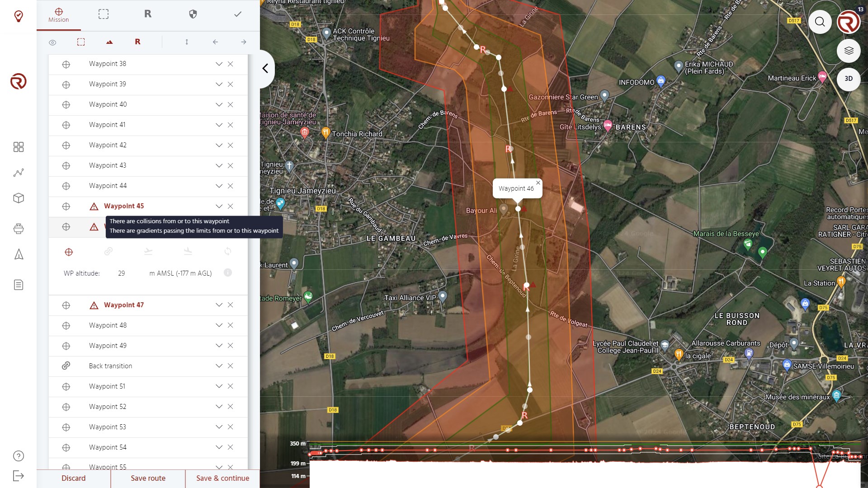Click Waypoint 47 warning triangle
868x488 pixels.
[x=94, y=305]
